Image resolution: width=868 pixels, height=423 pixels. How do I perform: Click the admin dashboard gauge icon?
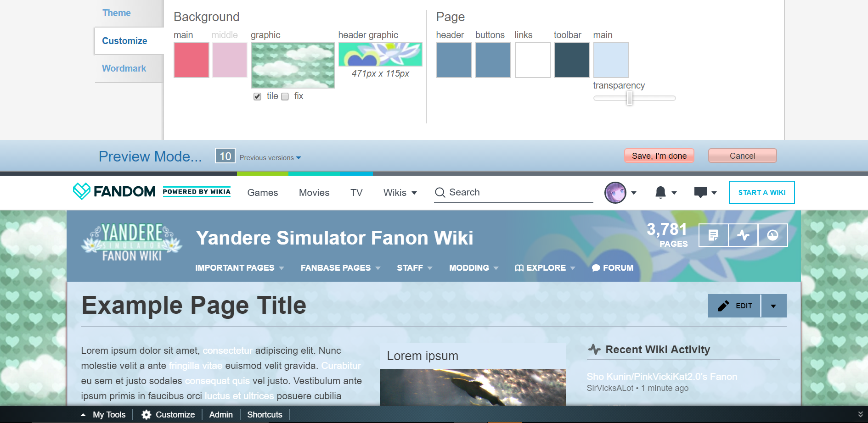pyautogui.click(x=773, y=235)
